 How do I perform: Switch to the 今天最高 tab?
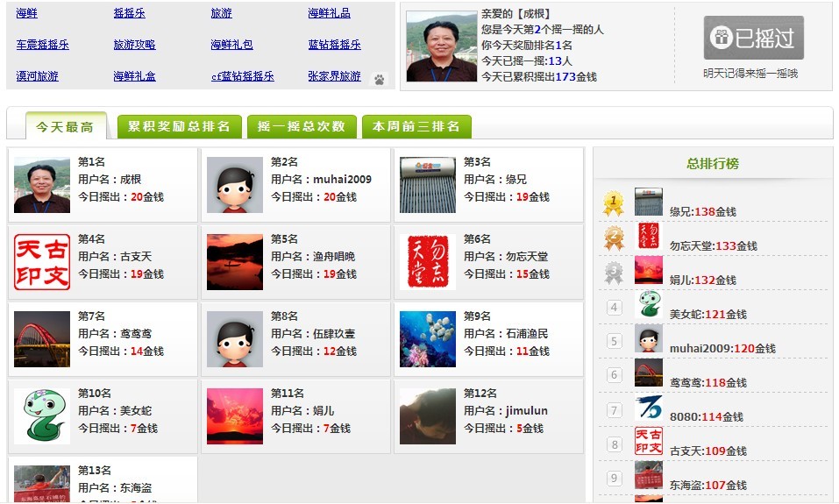click(x=64, y=127)
